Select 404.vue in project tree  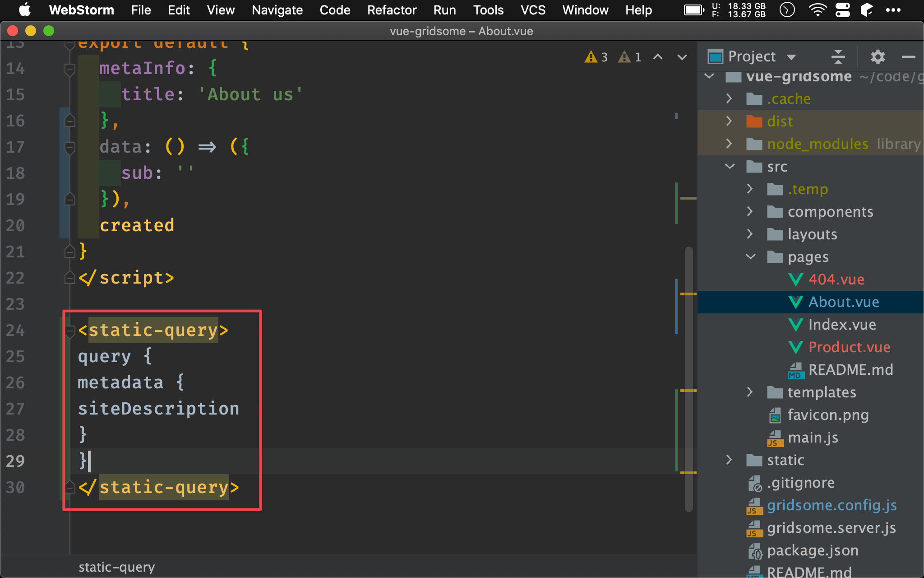point(836,280)
